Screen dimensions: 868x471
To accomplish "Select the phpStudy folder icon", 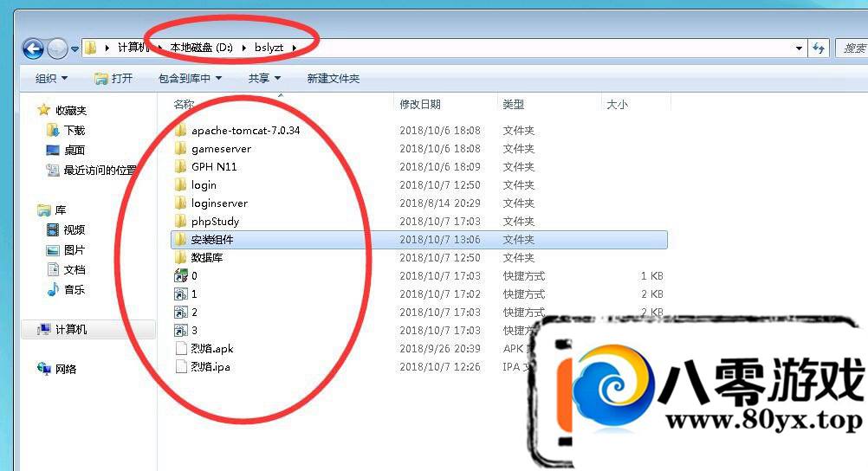I will 180,222.
